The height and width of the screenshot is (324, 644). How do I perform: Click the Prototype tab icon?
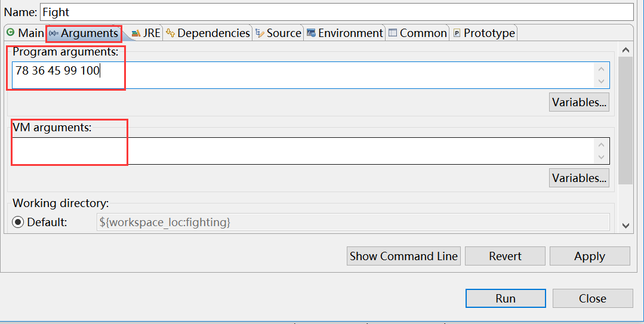(457, 33)
